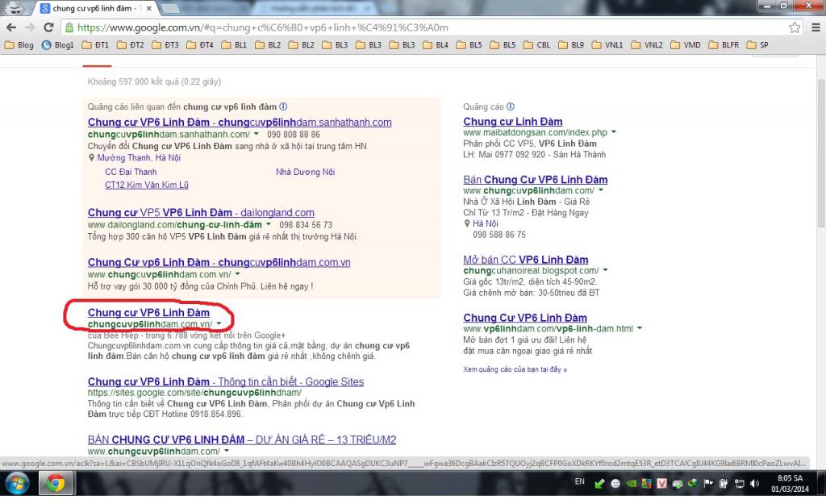Click the 'Nhà Dương Nội' sitelink

pyautogui.click(x=305, y=172)
